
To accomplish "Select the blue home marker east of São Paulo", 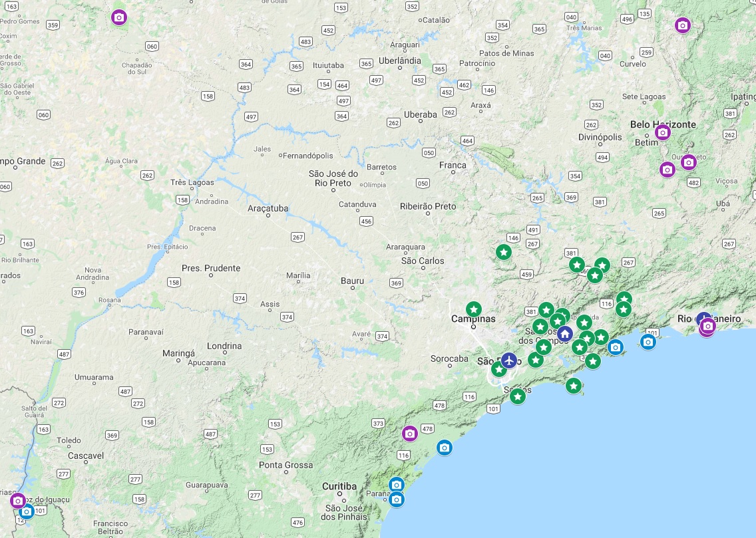I will [x=564, y=333].
